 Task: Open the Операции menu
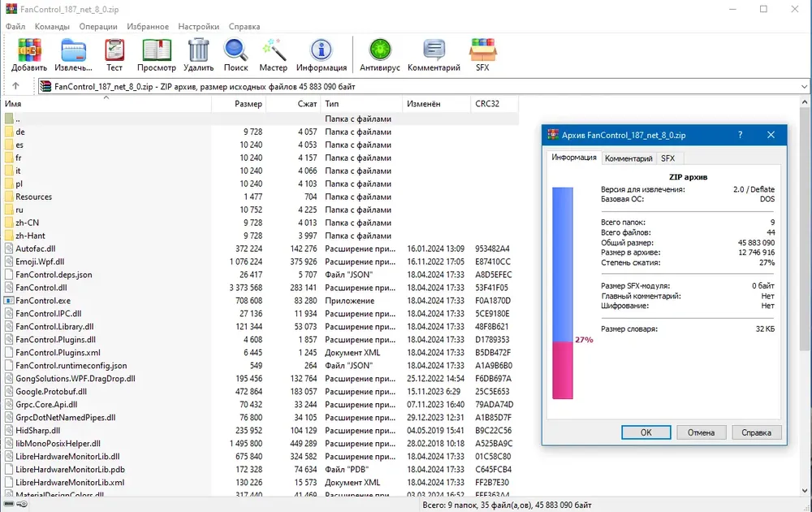coord(98,27)
